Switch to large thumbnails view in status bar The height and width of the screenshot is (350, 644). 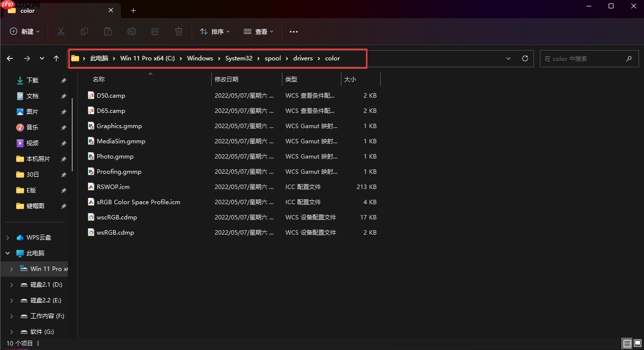click(639, 344)
